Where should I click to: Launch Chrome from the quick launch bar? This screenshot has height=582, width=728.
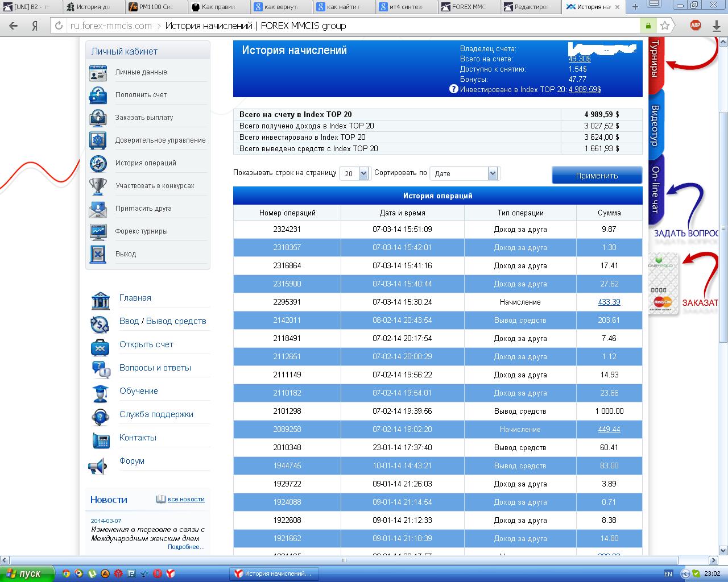click(x=66, y=574)
